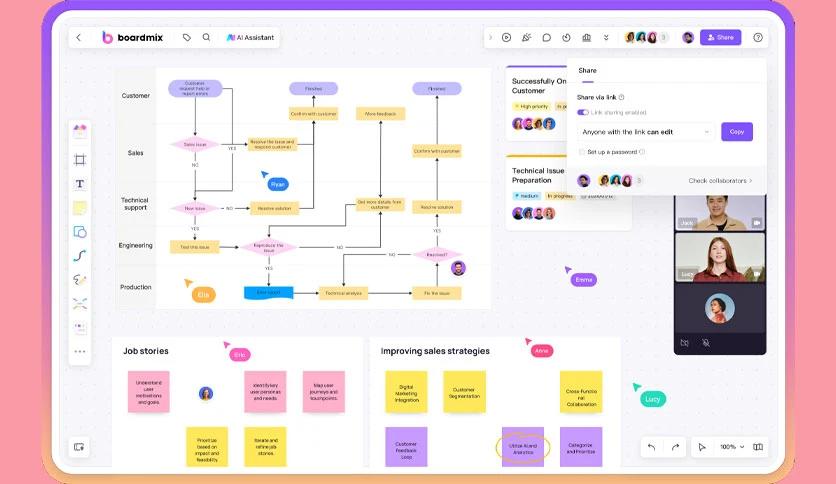Start presentation with the play icon

(x=507, y=37)
